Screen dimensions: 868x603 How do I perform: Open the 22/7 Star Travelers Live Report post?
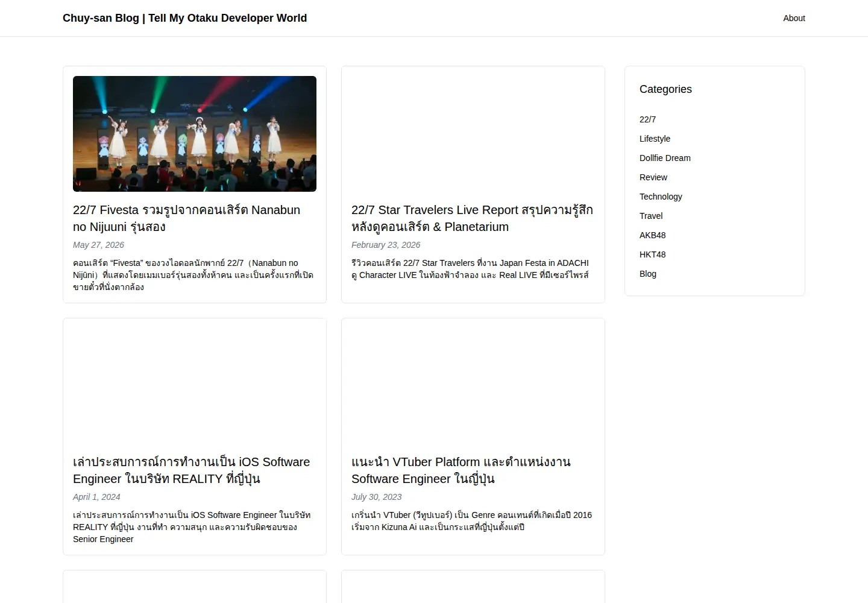click(472, 218)
